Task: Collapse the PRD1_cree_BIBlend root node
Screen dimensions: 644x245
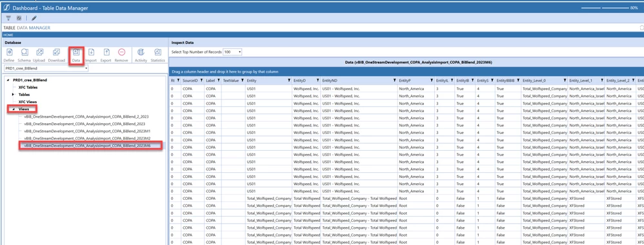Action: [x=8, y=80]
